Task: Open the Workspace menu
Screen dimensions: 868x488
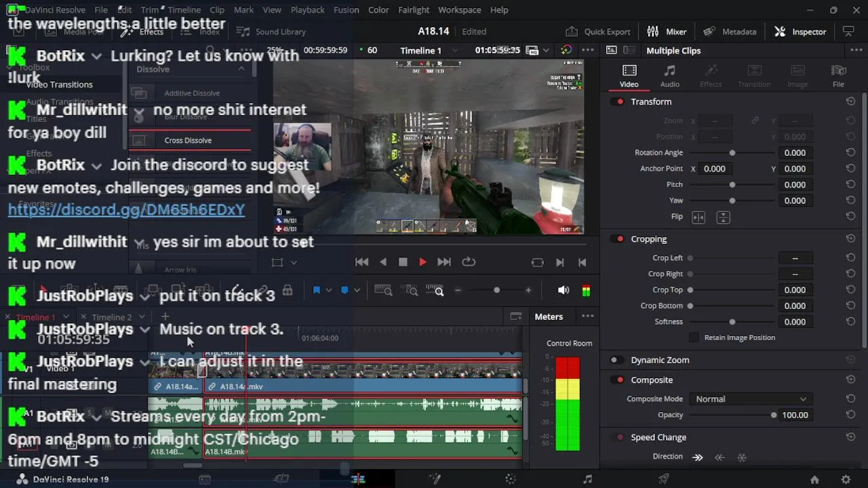Action: [x=459, y=9]
